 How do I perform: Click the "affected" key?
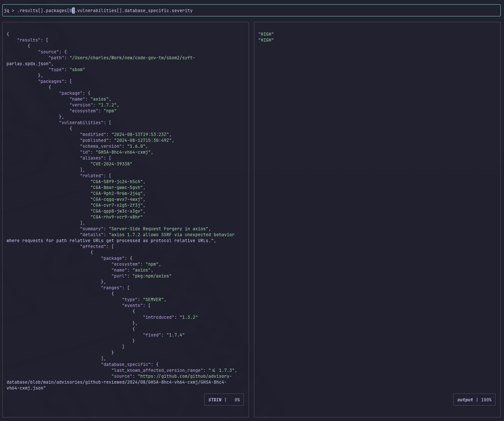pos(93,246)
